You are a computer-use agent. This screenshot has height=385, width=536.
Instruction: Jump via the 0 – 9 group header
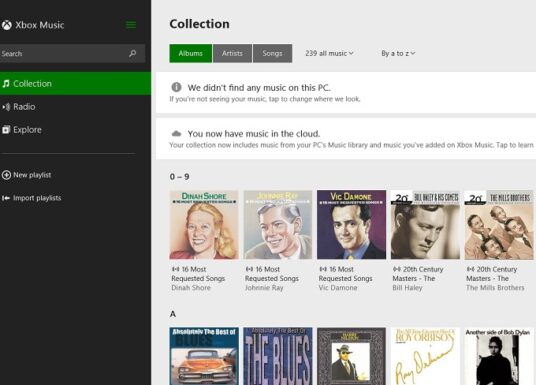[x=179, y=177]
